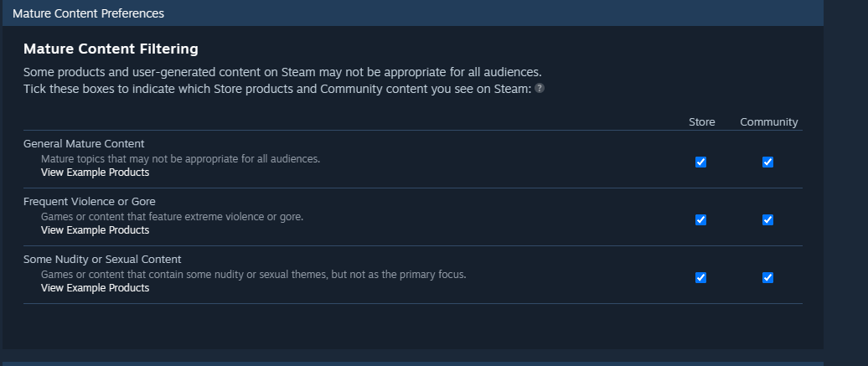Open View Example Products under General Mature Content
The height and width of the screenshot is (366, 868).
click(x=95, y=173)
